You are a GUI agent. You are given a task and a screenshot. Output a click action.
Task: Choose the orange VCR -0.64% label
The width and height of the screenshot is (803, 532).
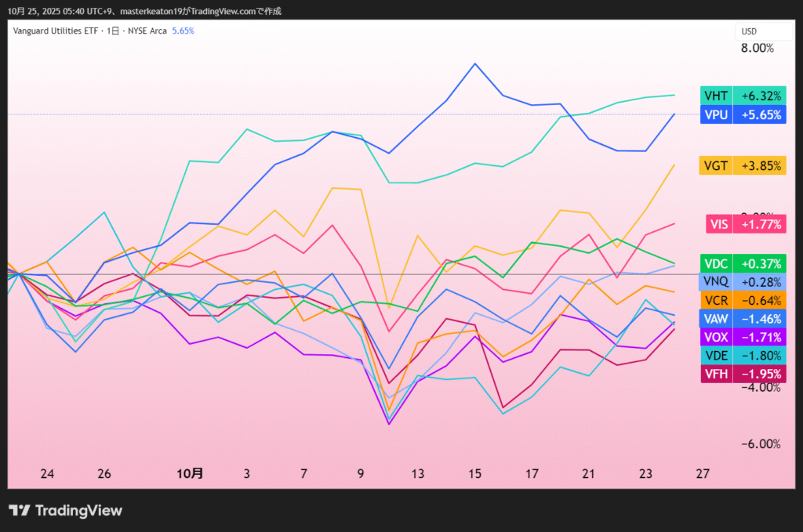pos(743,299)
